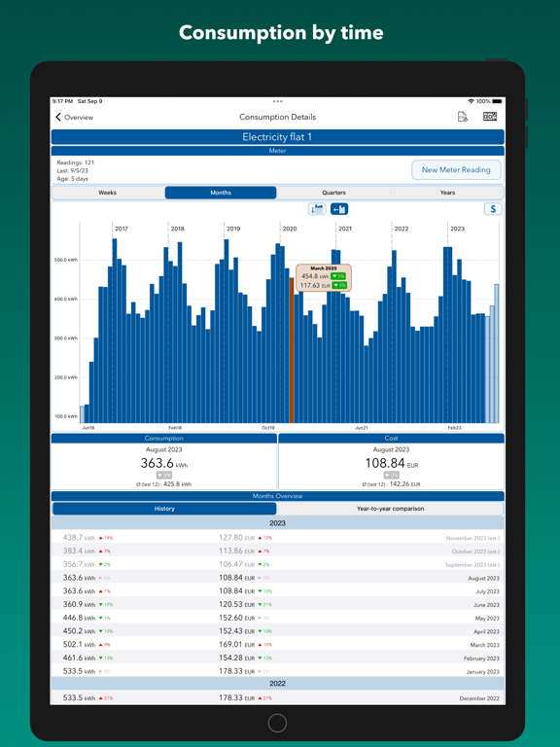Image resolution: width=560 pixels, height=747 pixels.
Task: Toggle the calendar-sort chart icon
Action: (317, 209)
